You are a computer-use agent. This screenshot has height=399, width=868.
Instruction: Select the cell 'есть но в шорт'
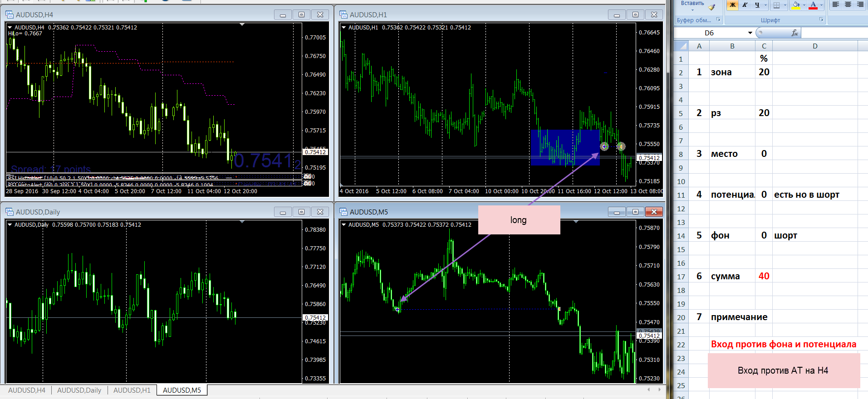(815, 195)
